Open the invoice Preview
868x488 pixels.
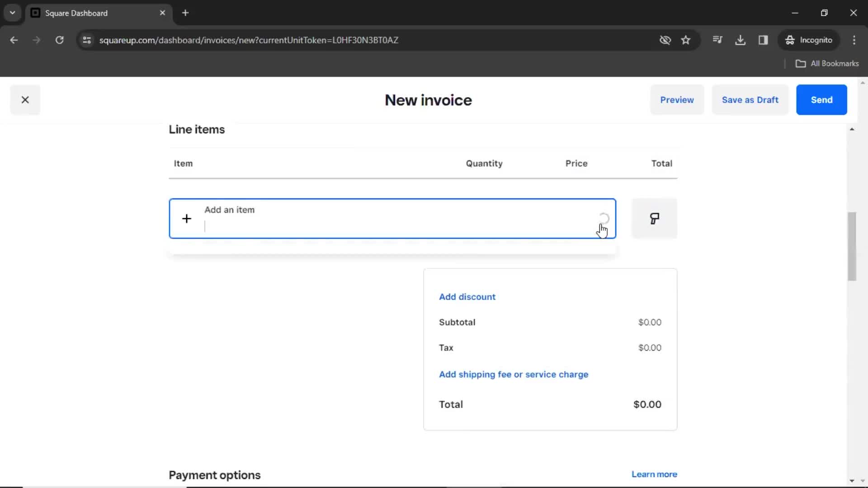pyautogui.click(x=677, y=100)
